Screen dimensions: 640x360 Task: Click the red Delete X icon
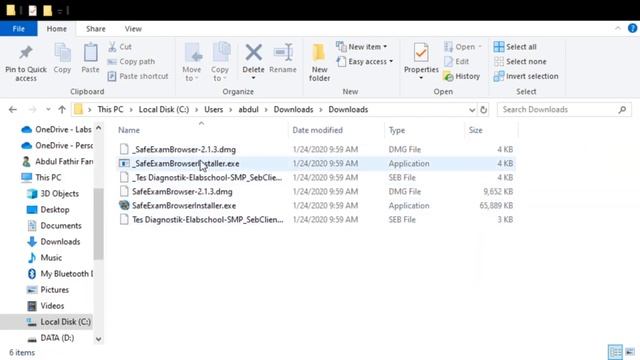coord(253,53)
